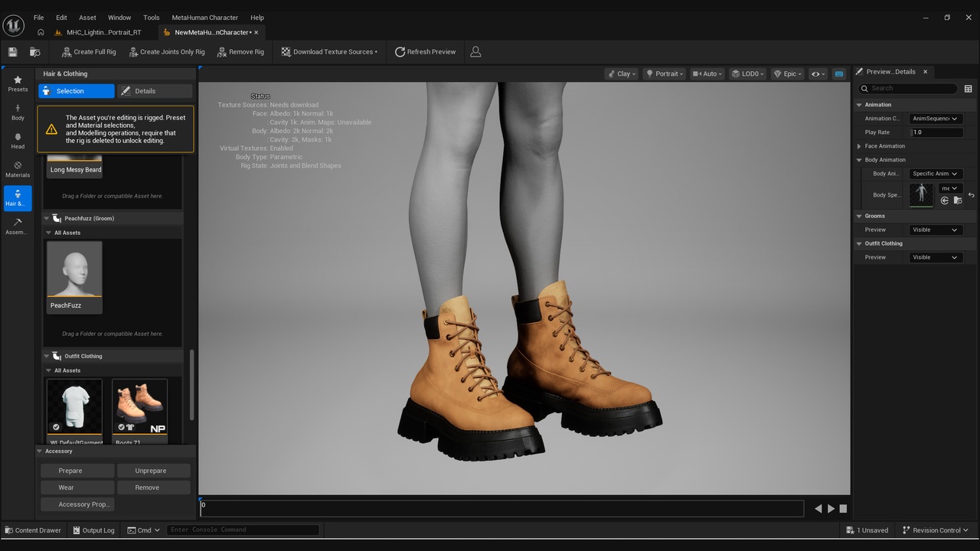980x551 pixels.
Task: Click the Play Rate value field
Action: [936, 132]
